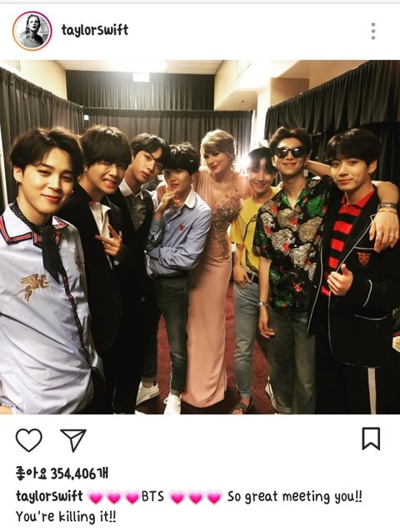The image size is (400, 532).
Task: Save post using the bookmark icon
Action: (x=371, y=439)
